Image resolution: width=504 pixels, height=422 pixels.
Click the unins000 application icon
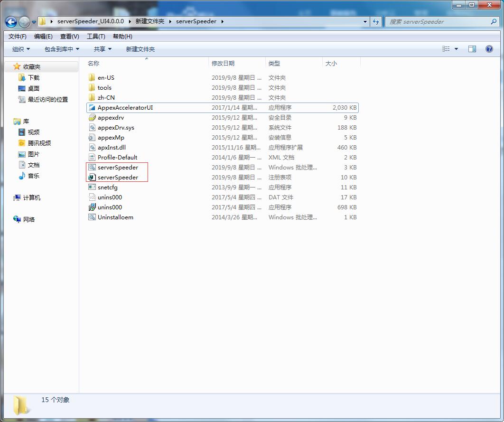(92, 207)
